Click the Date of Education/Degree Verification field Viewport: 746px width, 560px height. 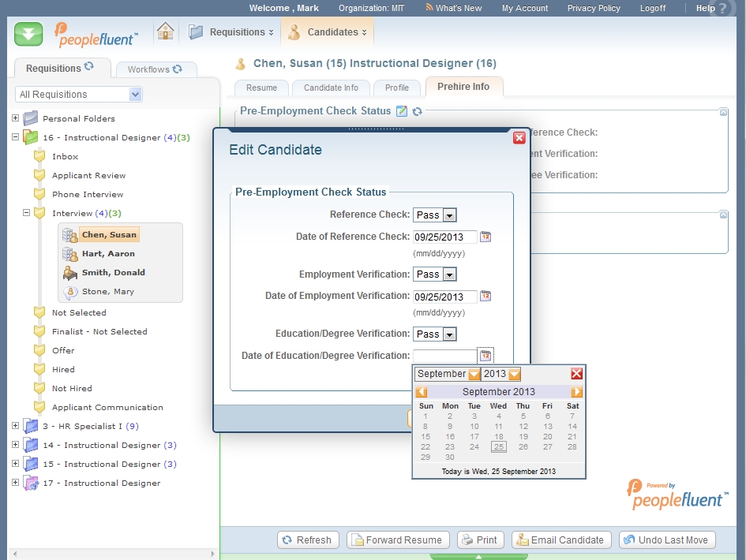tap(444, 356)
